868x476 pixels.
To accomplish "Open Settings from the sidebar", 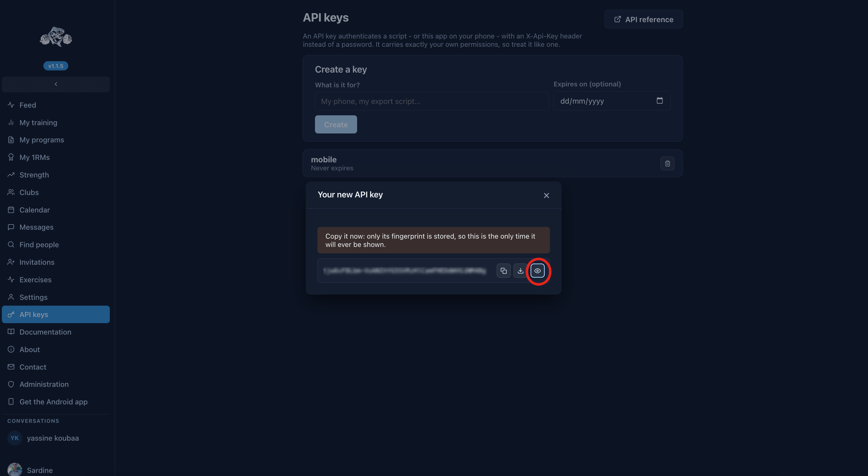I will [56, 297].
